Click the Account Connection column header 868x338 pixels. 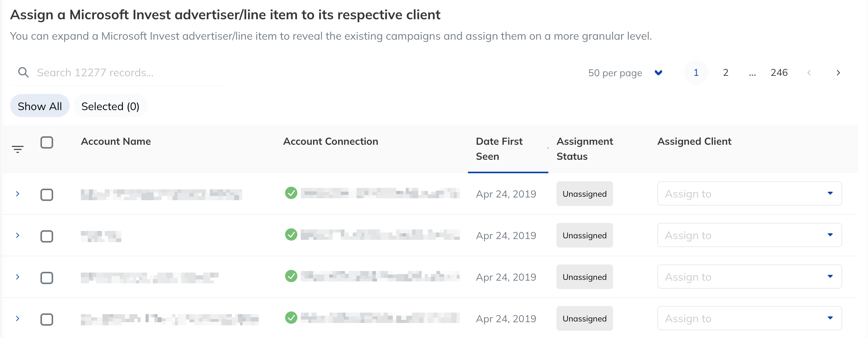(x=330, y=141)
